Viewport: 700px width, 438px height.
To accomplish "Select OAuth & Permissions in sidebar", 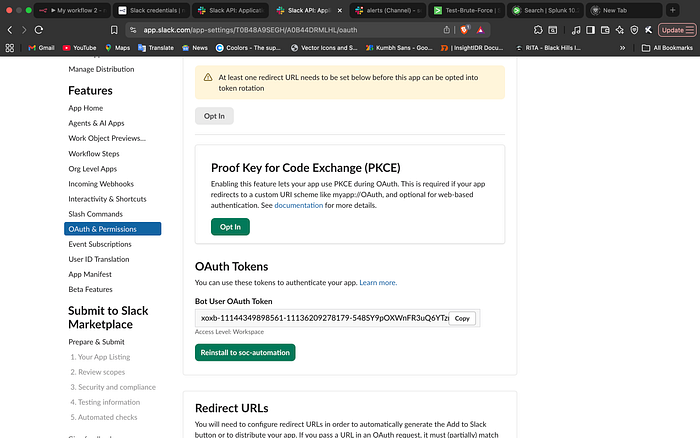I will 112,229.
